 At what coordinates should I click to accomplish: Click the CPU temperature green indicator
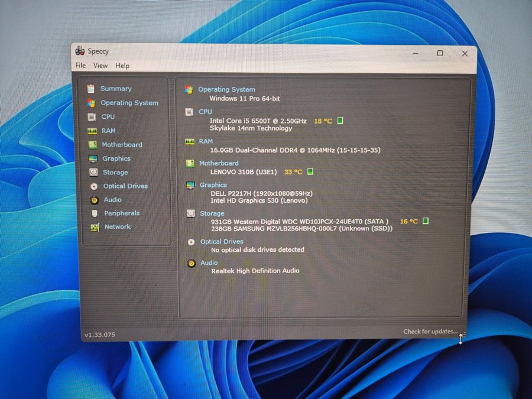point(340,121)
